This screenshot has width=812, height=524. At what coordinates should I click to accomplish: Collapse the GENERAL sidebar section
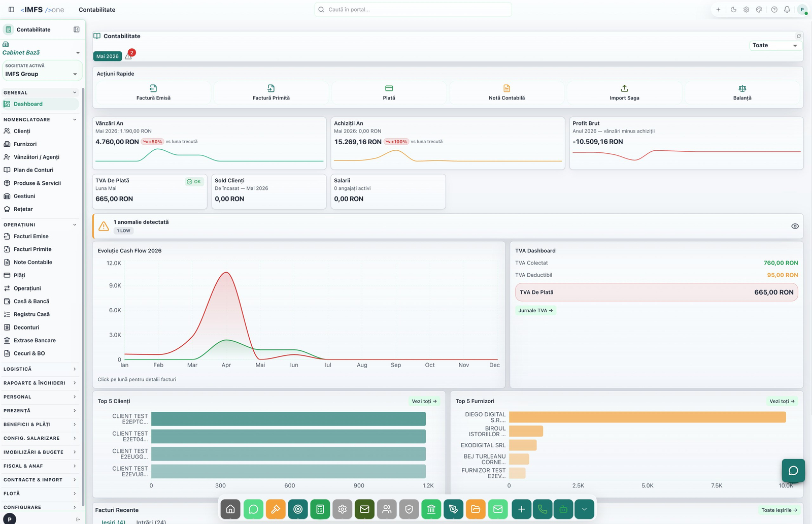(41, 92)
